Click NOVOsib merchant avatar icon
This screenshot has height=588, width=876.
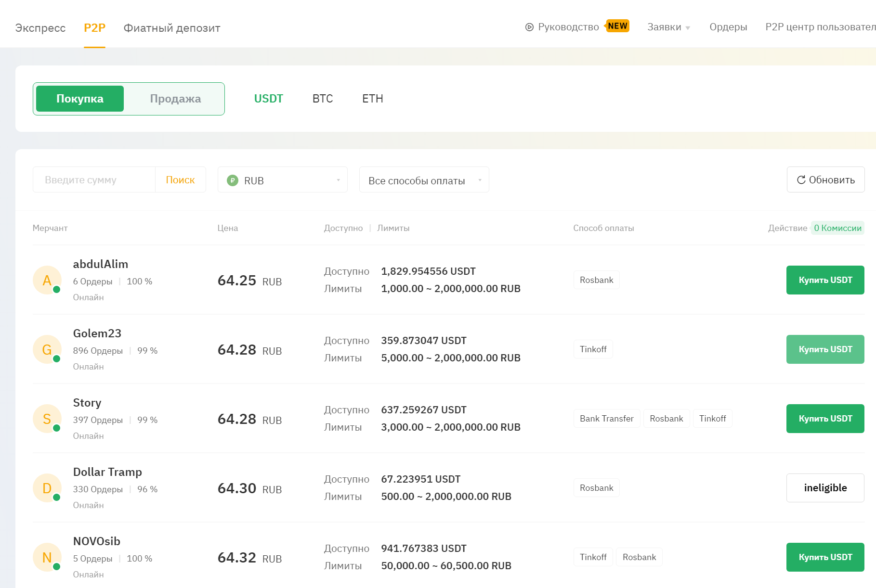coord(47,557)
